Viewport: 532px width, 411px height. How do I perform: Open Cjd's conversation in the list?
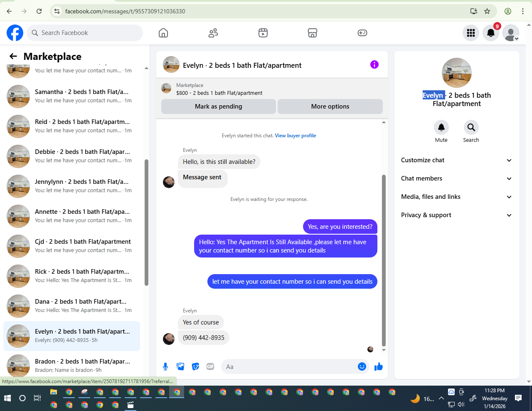(x=71, y=246)
